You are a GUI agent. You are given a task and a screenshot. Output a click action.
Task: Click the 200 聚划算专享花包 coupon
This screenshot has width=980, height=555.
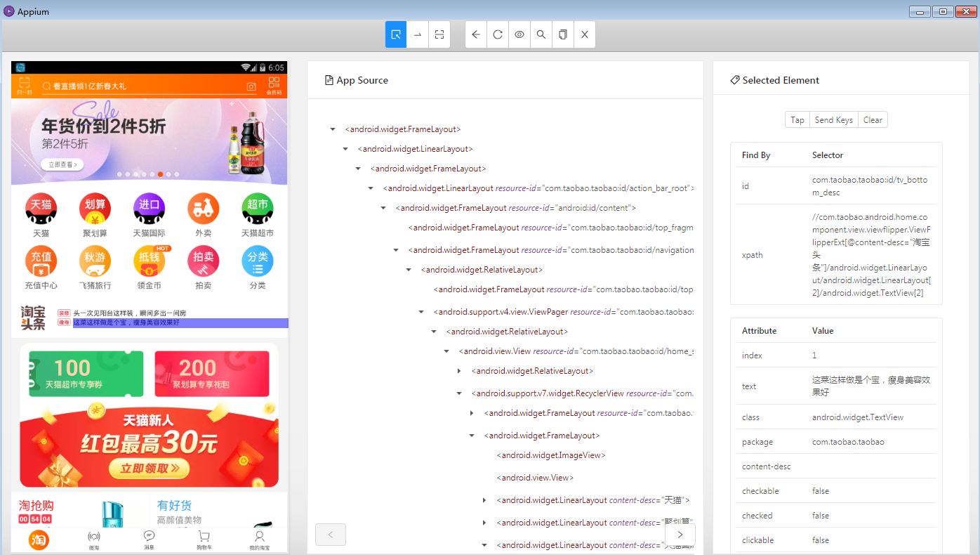212,374
